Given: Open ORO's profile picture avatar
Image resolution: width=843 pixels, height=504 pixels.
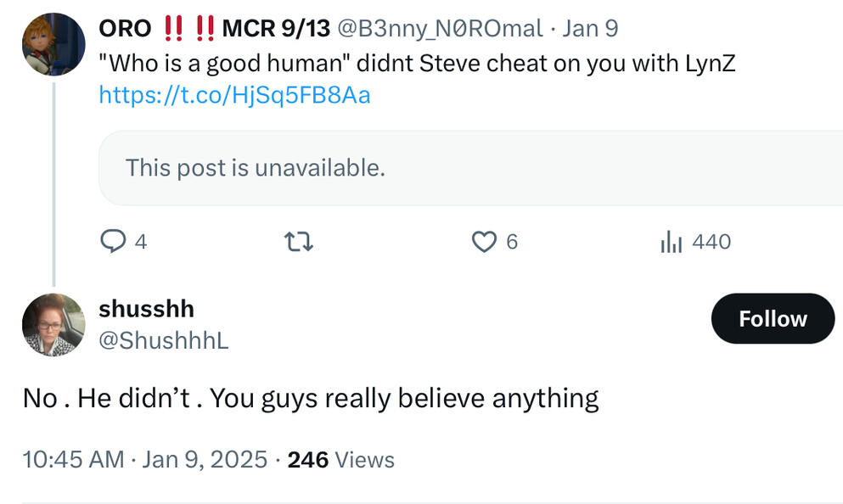Looking at the screenshot, I should [53, 44].
